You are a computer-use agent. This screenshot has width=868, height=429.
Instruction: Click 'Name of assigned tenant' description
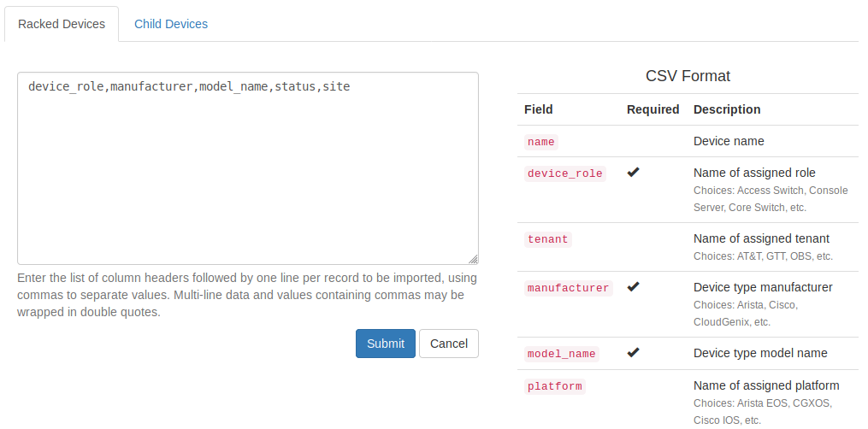click(761, 238)
